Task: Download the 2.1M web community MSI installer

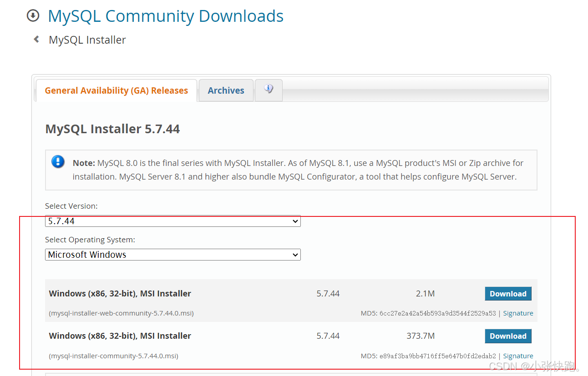Action: click(508, 294)
